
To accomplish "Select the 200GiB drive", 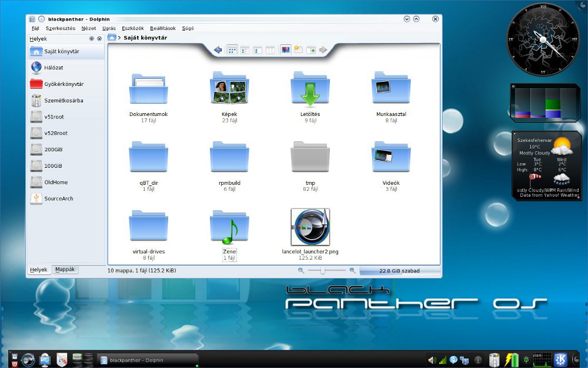I will [x=66, y=150].
